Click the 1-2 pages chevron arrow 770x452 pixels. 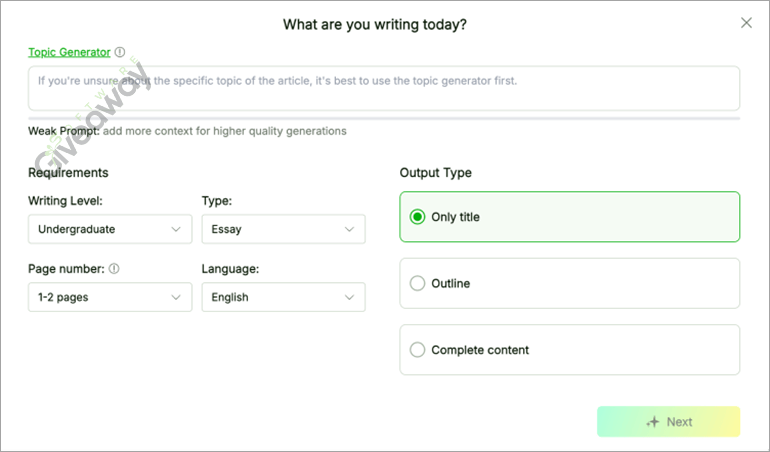coord(177,297)
